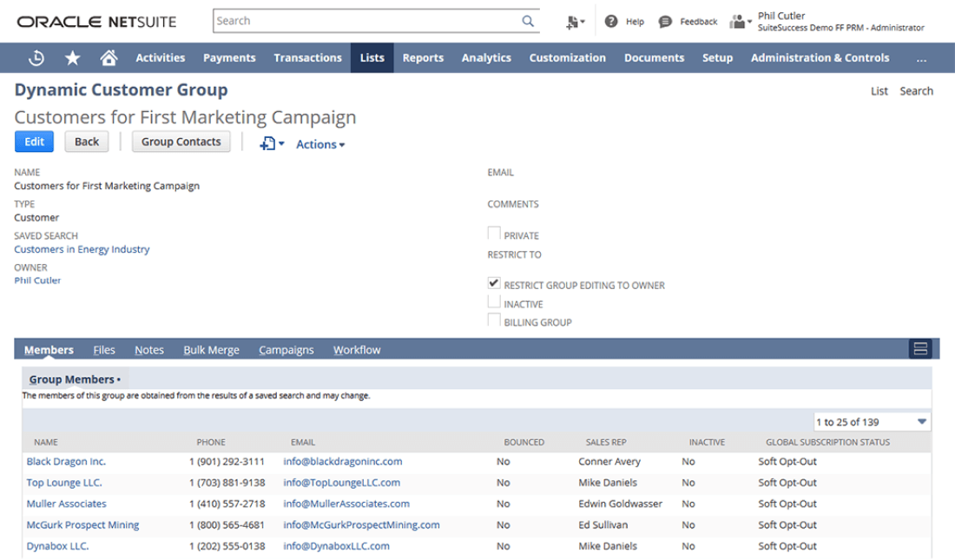Click the Help question mark icon
This screenshot has width=955, height=560.
pyautogui.click(x=611, y=22)
